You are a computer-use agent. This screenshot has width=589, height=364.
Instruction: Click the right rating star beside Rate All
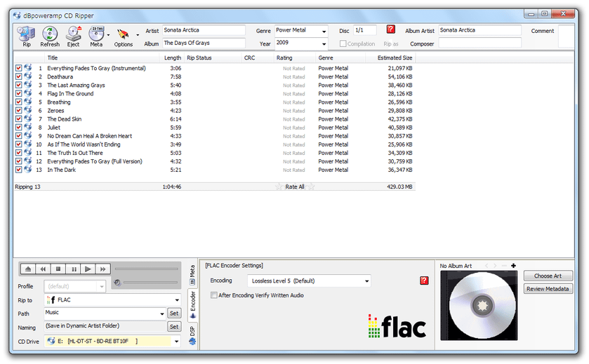tap(311, 187)
